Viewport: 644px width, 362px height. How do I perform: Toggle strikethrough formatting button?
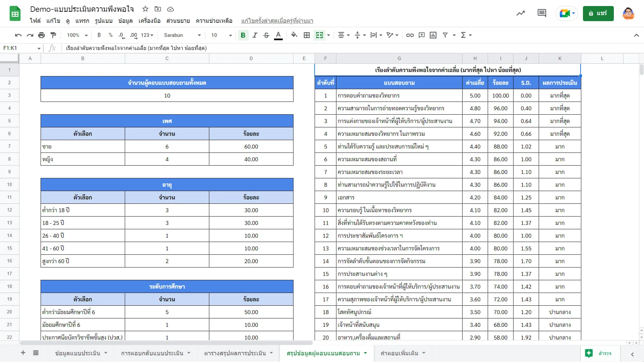pos(266,35)
